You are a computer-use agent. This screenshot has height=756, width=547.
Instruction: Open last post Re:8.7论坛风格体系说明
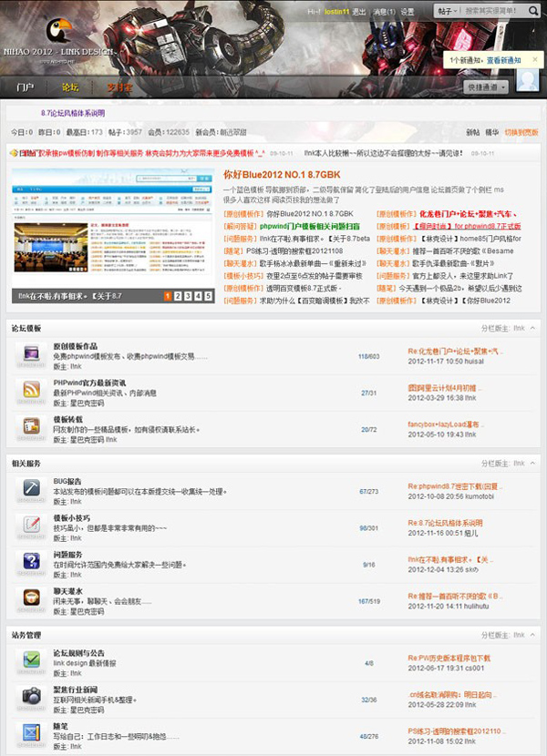point(445,523)
